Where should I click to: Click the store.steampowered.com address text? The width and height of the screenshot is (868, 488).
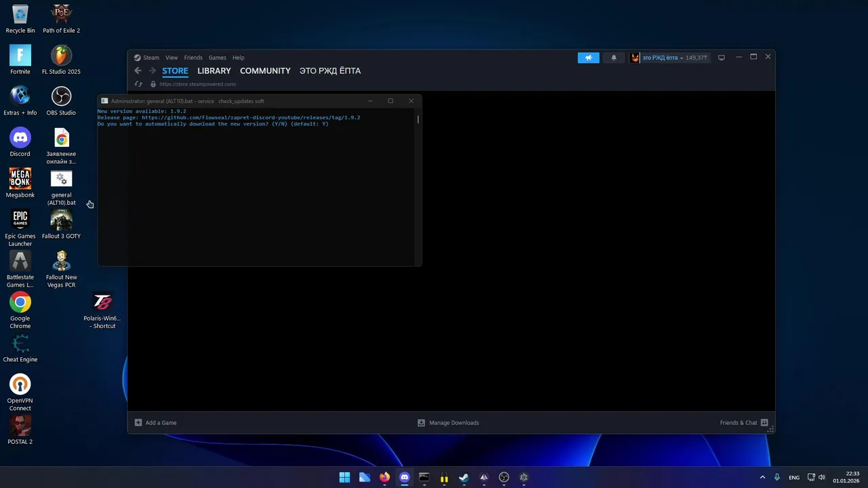coord(197,84)
